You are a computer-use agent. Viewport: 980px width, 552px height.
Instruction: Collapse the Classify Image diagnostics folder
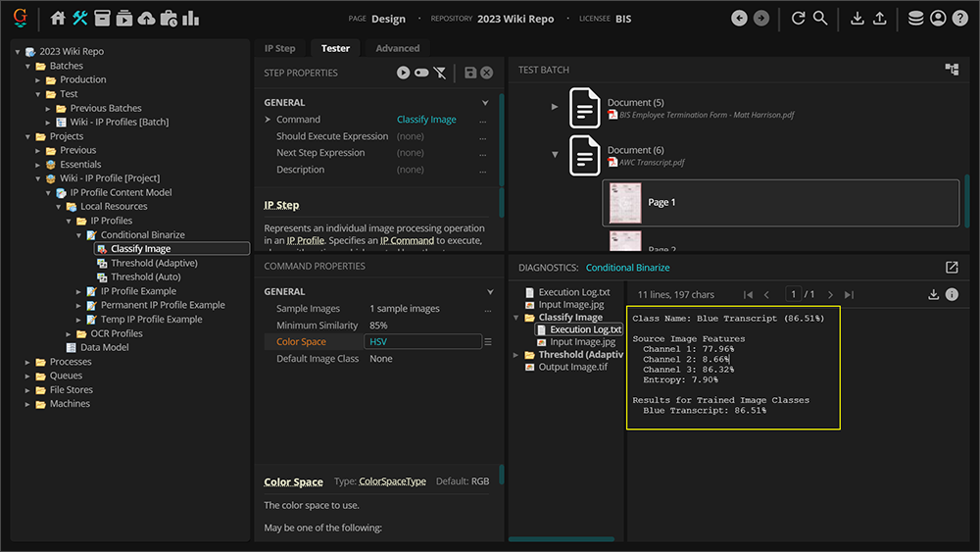[x=517, y=318]
